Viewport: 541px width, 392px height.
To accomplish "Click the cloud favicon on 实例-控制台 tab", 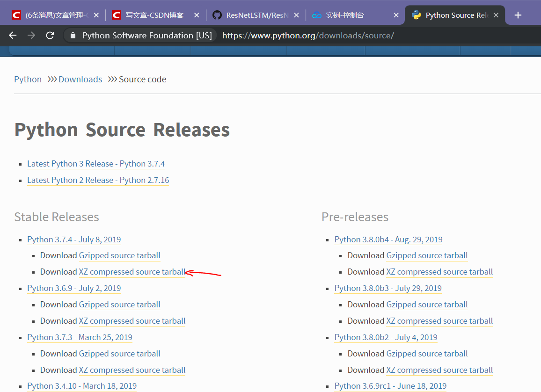I will click(317, 15).
